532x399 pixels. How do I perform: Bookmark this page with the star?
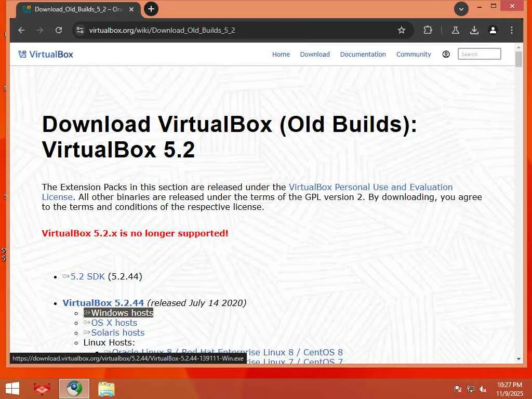coord(402,30)
